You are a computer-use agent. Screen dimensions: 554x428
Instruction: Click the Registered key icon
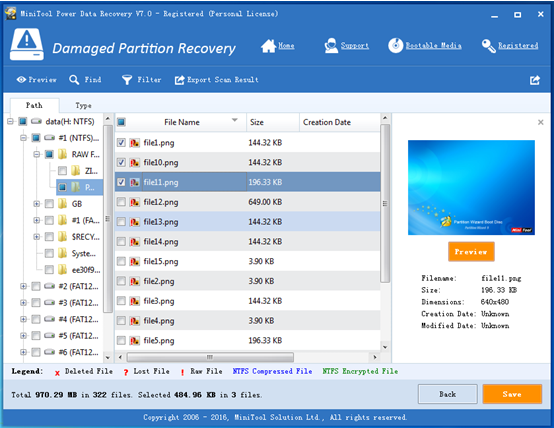pyautogui.click(x=489, y=46)
